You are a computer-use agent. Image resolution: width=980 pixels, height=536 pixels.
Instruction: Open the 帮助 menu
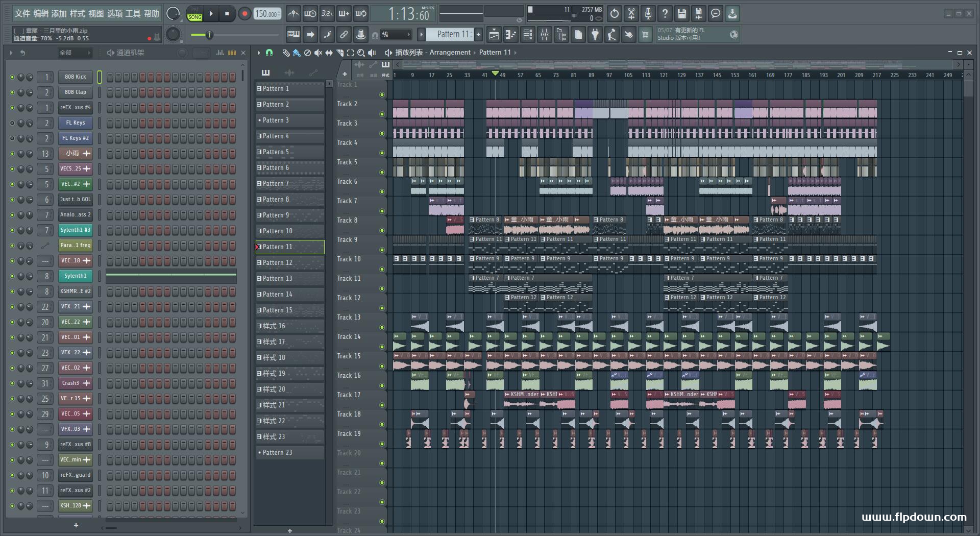[x=151, y=14]
